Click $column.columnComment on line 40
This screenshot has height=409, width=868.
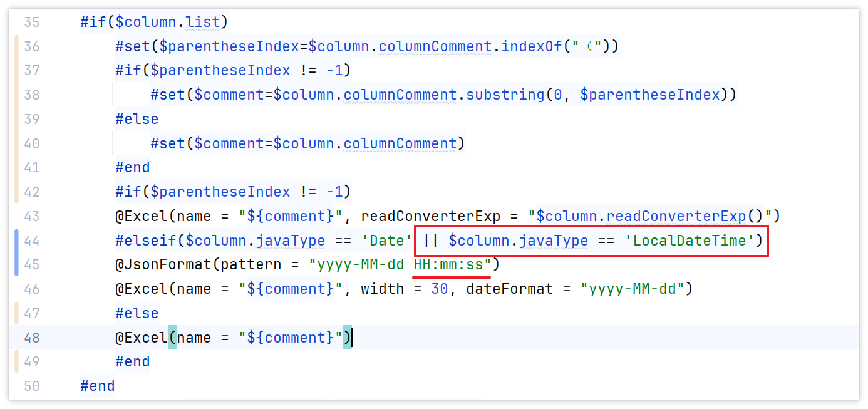pos(366,143)
